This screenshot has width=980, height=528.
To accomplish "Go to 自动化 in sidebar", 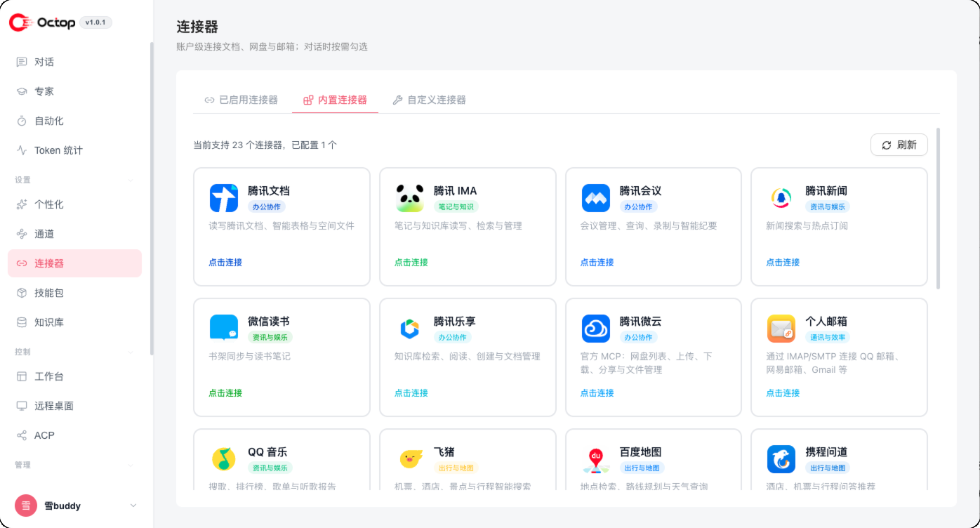I will [74, 121].
